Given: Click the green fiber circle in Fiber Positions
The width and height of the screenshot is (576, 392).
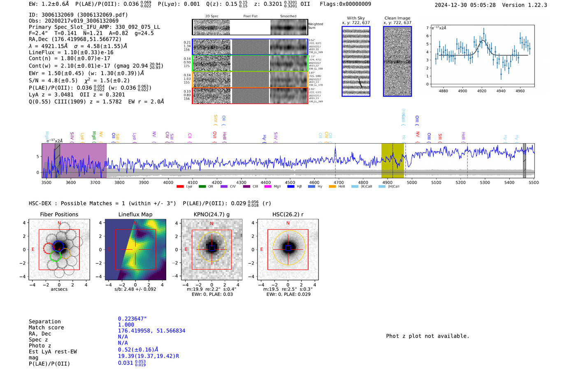Looking at the screenshot, I should (55, 257).
